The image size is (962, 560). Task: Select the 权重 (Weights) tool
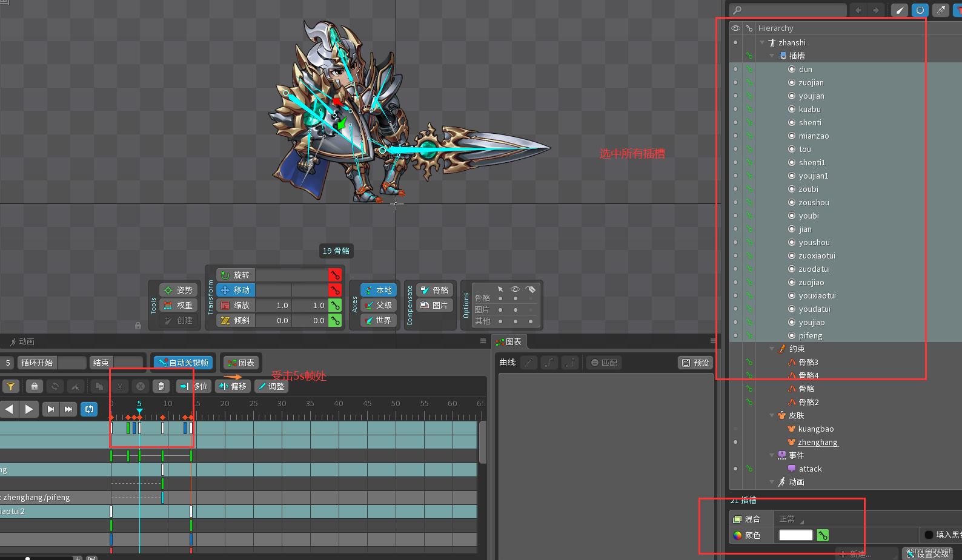tap(179, 305)
